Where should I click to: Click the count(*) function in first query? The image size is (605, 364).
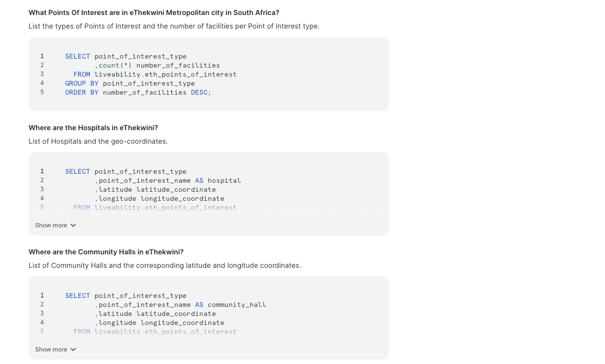point(115,66)
